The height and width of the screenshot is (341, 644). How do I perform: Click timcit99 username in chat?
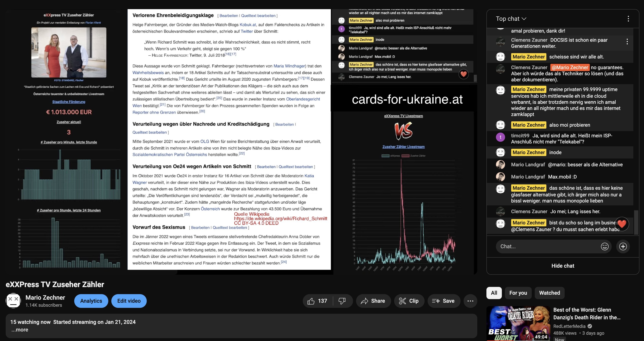pos(520,136)
